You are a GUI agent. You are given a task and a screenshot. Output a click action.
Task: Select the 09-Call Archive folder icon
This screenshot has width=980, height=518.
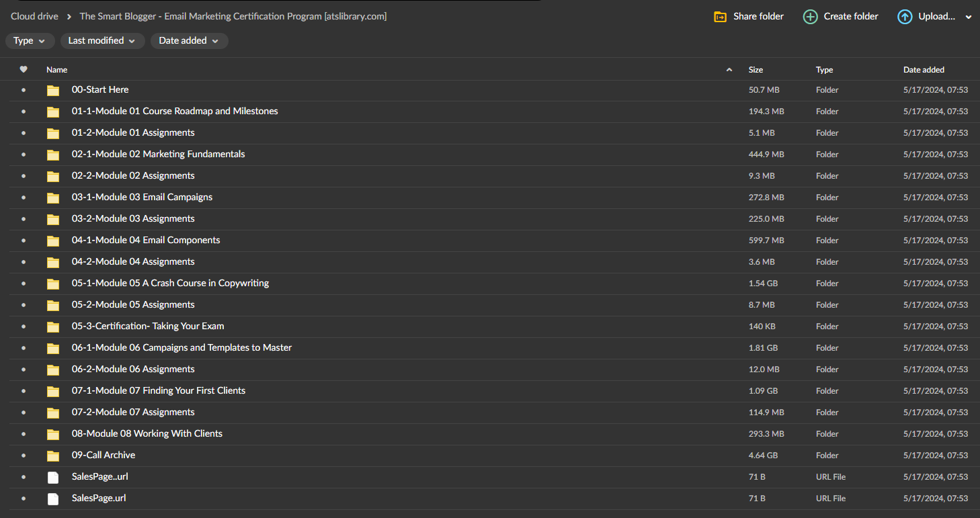(53, 456)
